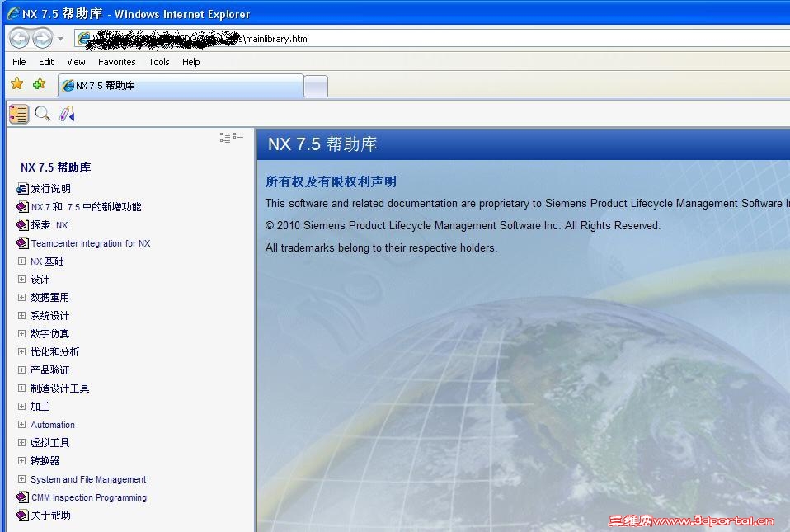Image resolution: width=790 pixels, height=532 pixels.
Task: Click the collapse-all tree icon
Action: point(238,136)
